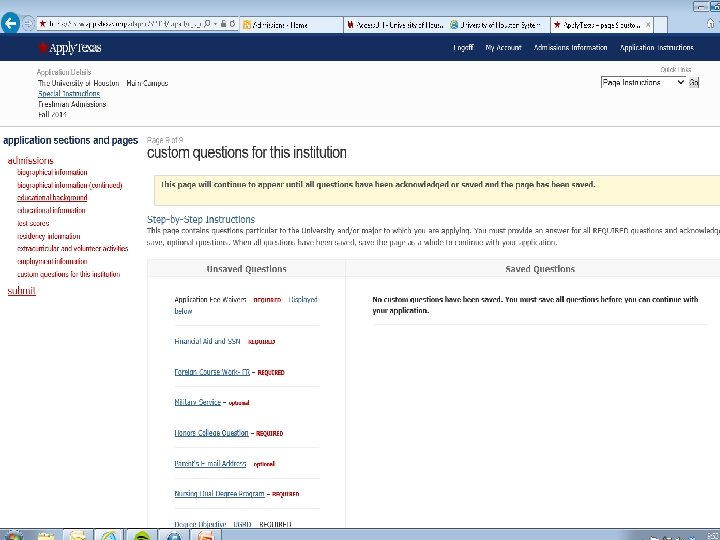Open the folder icon in taskbar
720x540 pixels.
[x=45, y=535]
